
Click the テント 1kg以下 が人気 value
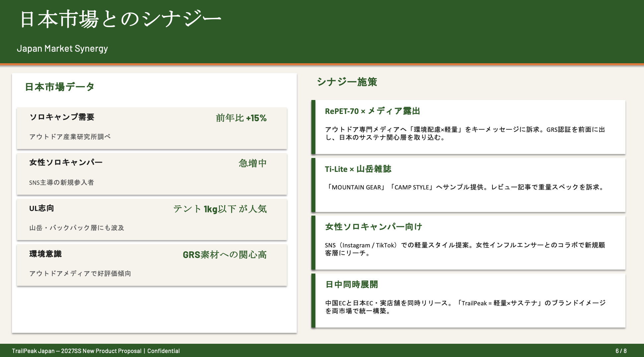point(220,209)
